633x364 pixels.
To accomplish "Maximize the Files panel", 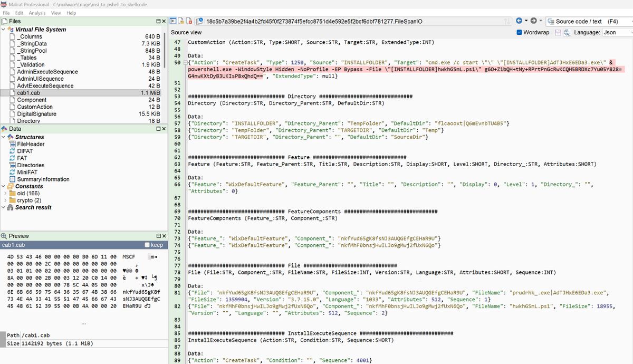I will pyautogui.click(x=158, y=21).
